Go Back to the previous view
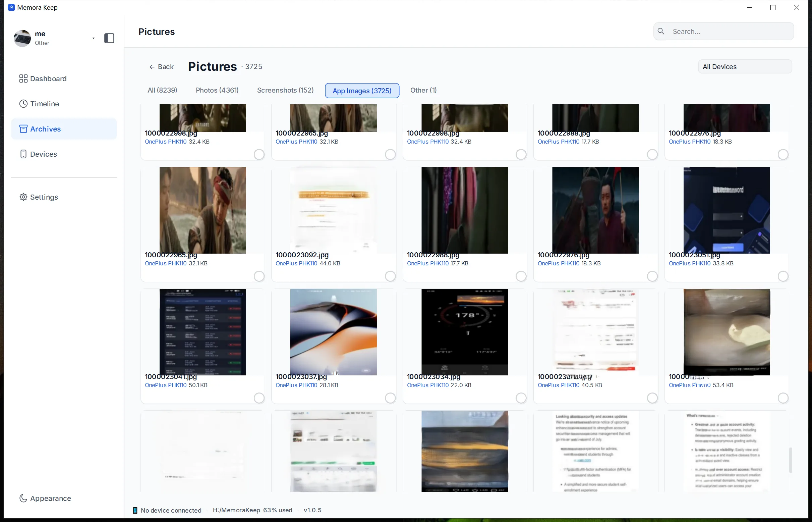This screenshot has height=522, width=812. click(x=162, y=67)
